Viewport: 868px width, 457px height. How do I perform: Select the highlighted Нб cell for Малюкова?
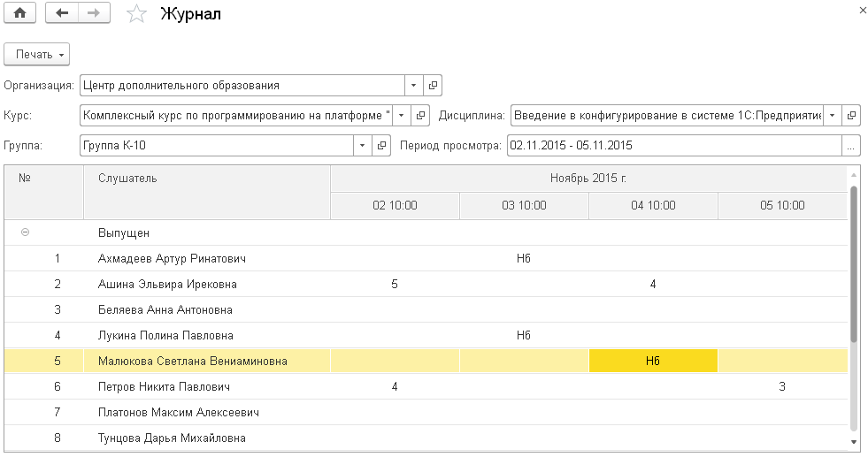653,361
